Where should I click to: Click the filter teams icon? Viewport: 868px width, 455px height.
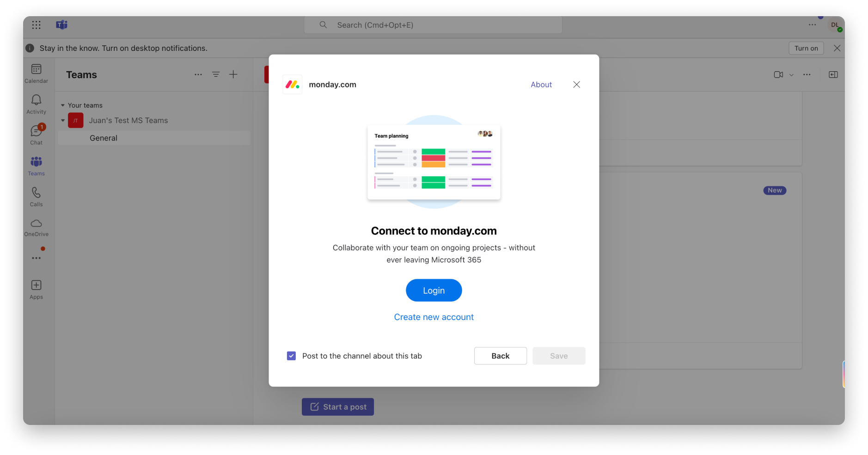[216, 74]
